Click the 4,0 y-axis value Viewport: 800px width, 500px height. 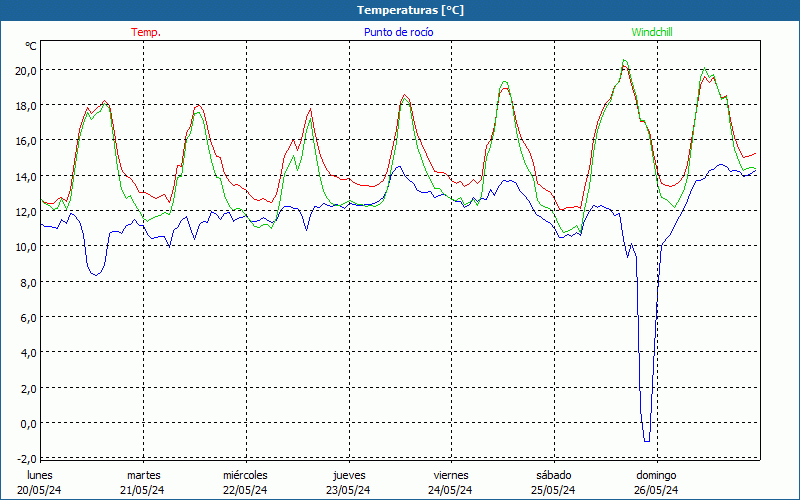28,353
